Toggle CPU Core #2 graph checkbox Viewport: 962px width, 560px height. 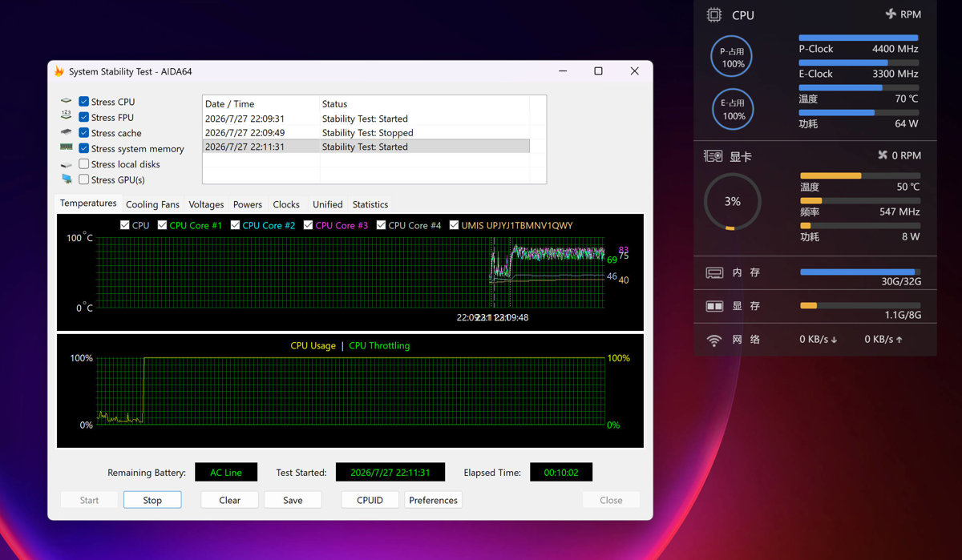[x=235, y=225]
